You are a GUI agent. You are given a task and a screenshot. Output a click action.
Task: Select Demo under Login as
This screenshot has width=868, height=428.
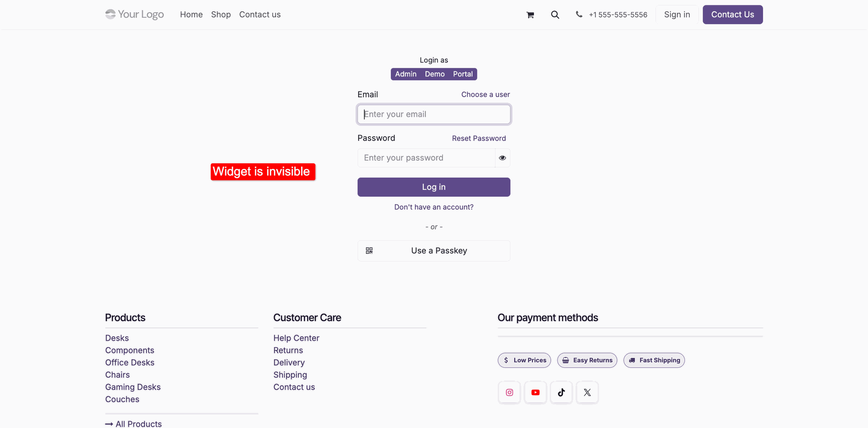click(x=434, y=74)
